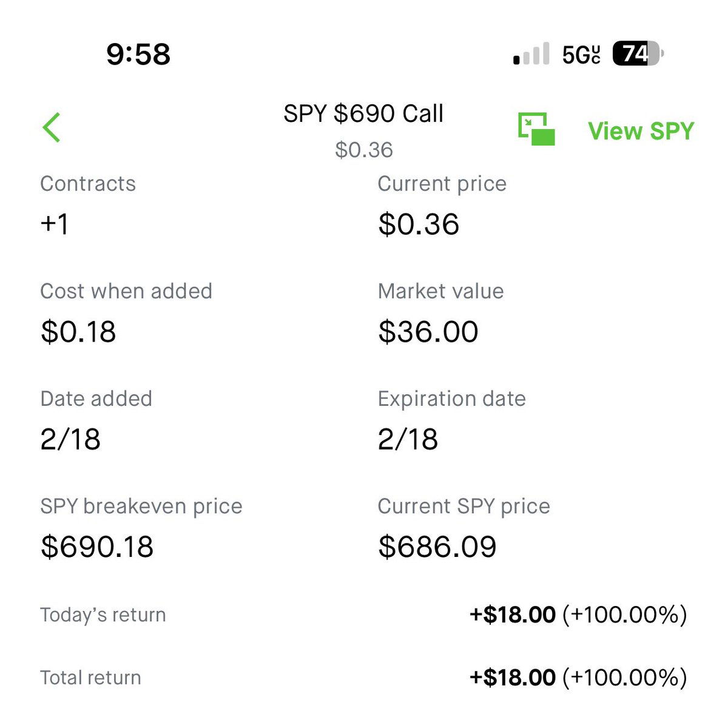Tap the battery level indicator showing 74
This screenshot has width=728, height=708.
[638, 53]
